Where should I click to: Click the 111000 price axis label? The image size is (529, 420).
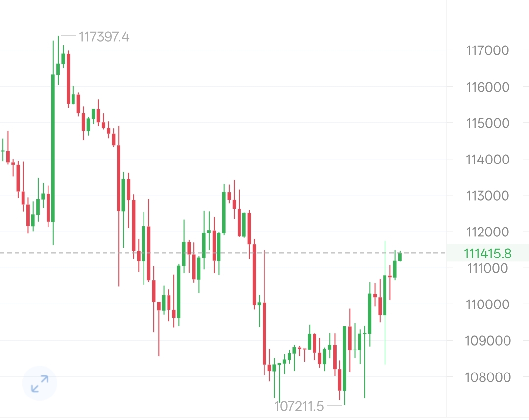[x=488, y=268]
